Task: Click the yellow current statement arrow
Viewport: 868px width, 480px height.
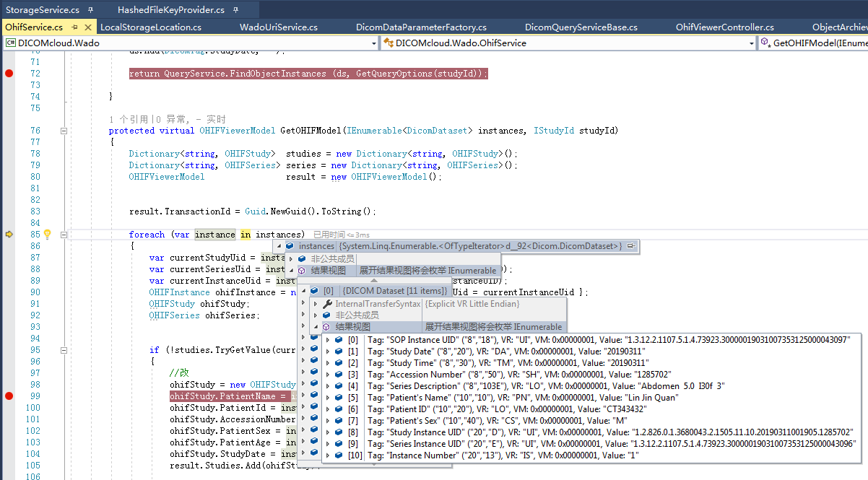Action: (x=9, y=235)
